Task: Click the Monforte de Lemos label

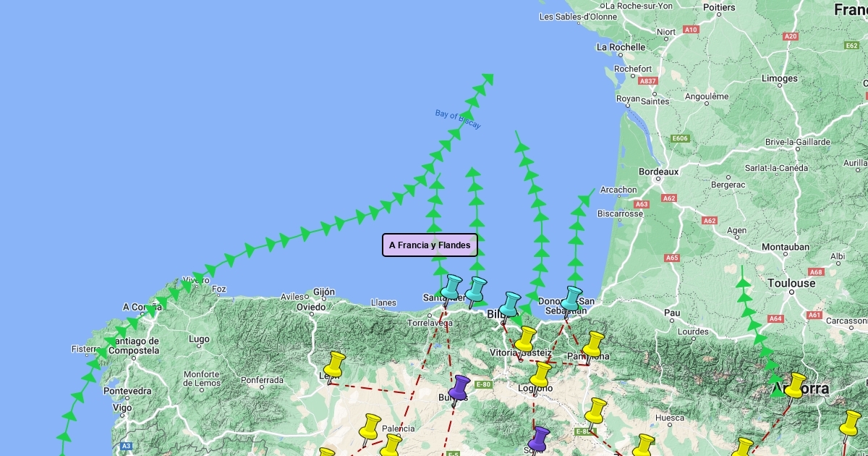Action: pyautogui.click(x=202, y=379)
